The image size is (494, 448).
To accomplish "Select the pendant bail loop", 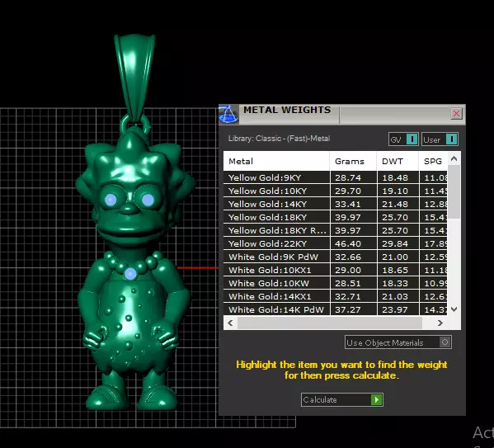I will [135, 78].
